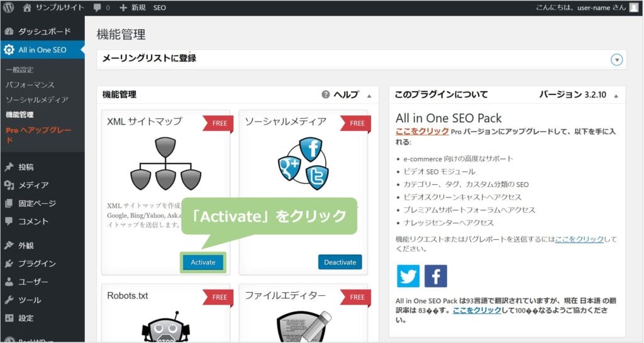Click the メディア icon in sidebar
Viewport: 644px width, 343px height.
(x=9, y=185)
